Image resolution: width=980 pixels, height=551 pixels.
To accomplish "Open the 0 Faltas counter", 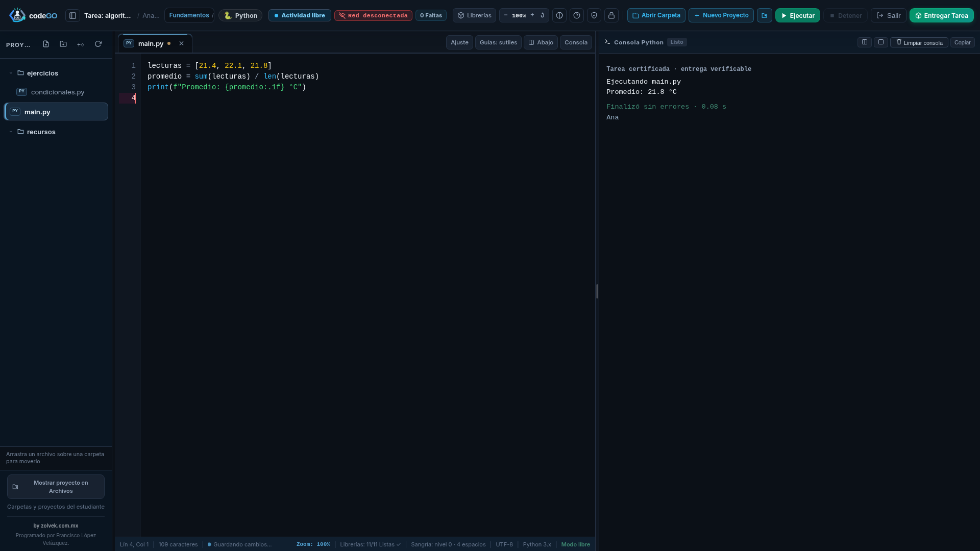I will (431, 15).
